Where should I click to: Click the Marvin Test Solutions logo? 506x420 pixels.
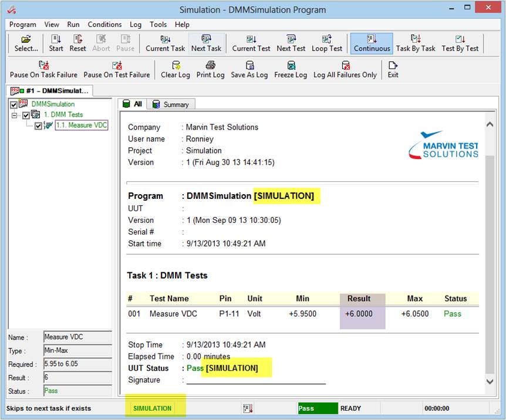click(x=443, y=145)
